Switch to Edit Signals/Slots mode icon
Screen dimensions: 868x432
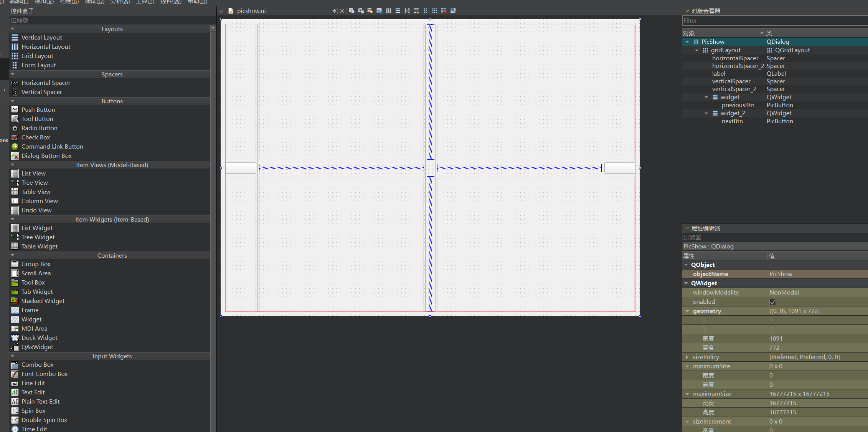[x=361, y=11]
